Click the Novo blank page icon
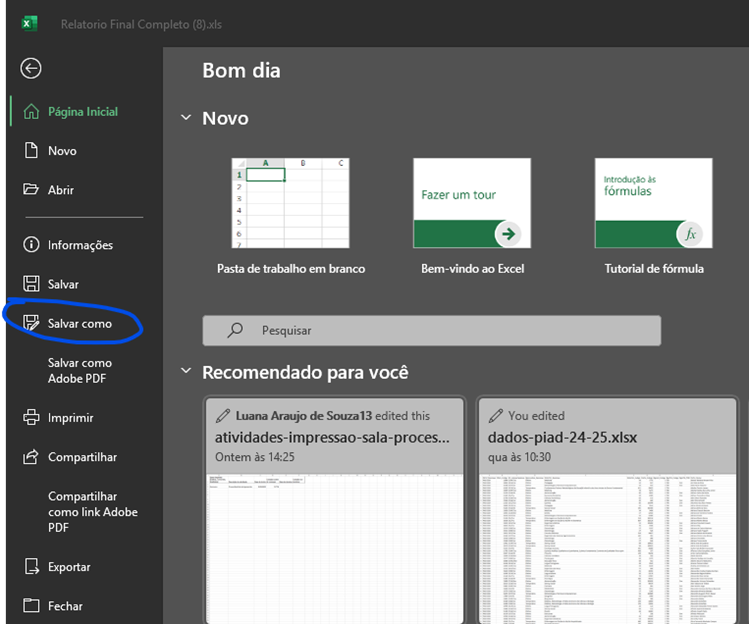Image resolution: width=749 pixels, height=624 pixels. coord(31,151)
